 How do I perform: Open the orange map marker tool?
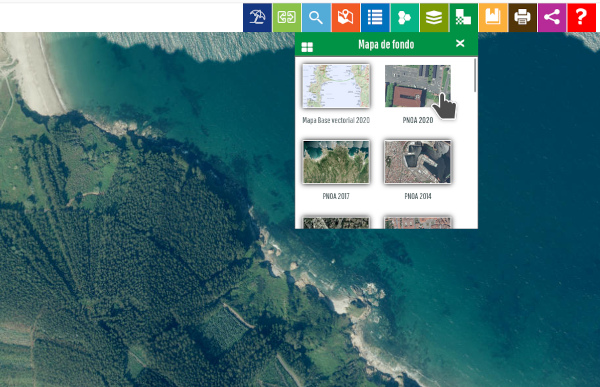346,18
